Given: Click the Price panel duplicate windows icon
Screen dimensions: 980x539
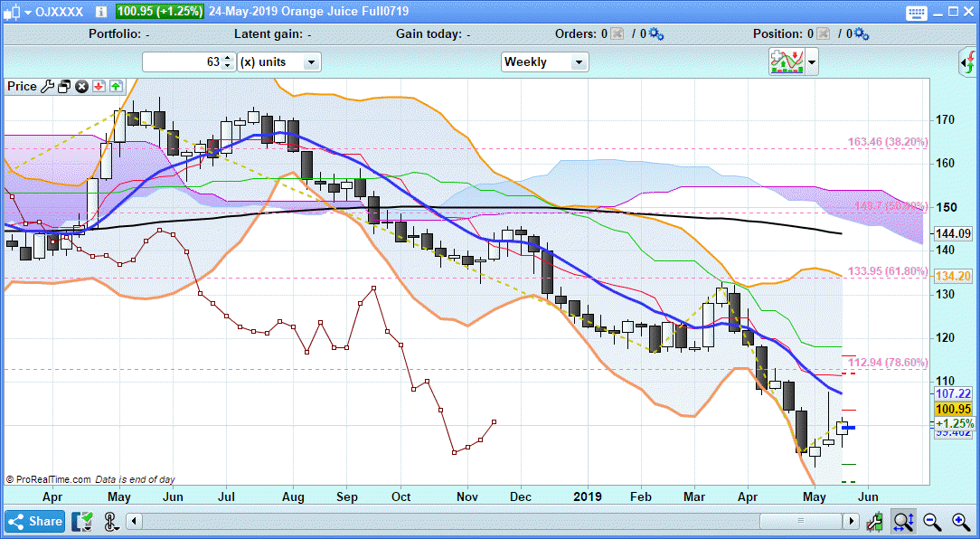Looking at the screenshot, I should tap(64, 87).
